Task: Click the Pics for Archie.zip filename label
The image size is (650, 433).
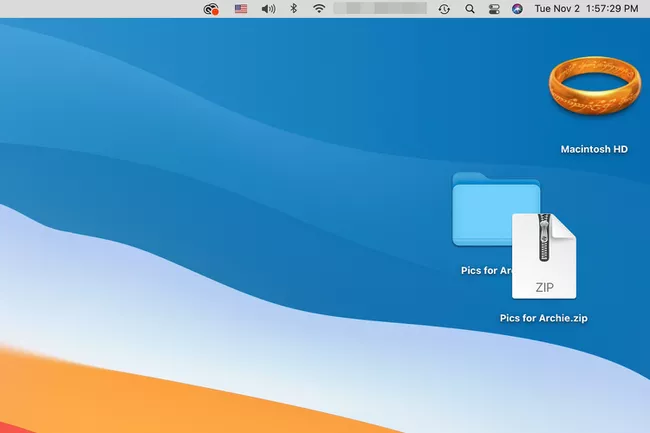Action: point(542,317)
